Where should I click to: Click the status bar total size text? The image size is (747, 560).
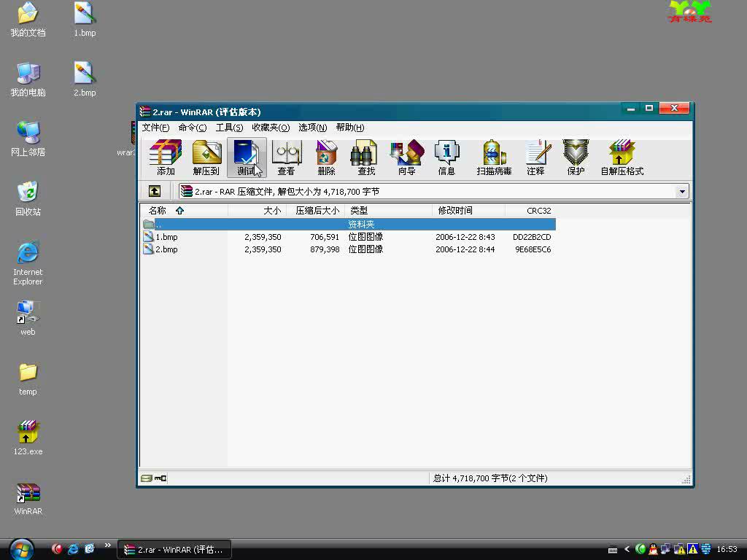(490, 478)
